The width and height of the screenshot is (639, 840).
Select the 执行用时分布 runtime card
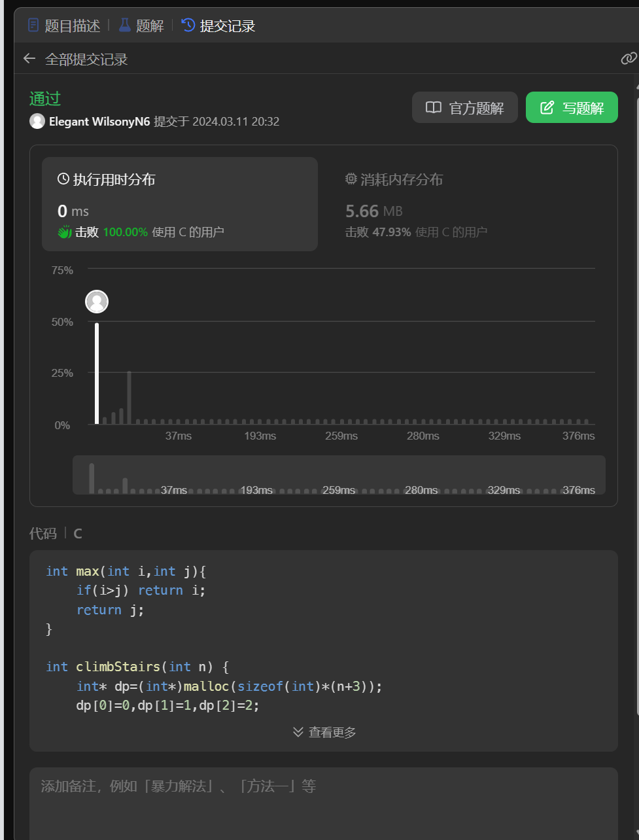coord(180,204)
